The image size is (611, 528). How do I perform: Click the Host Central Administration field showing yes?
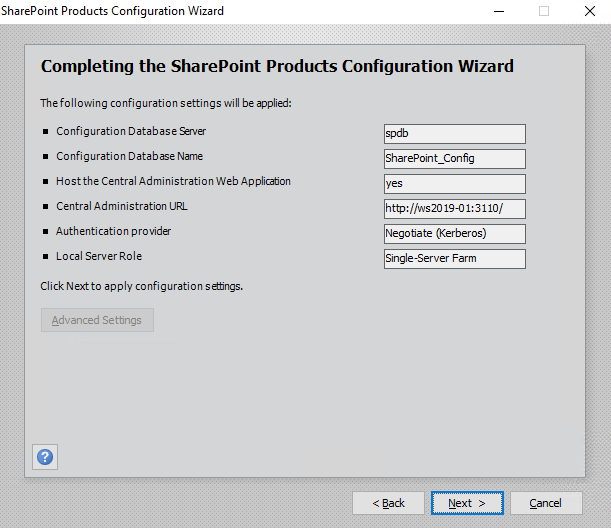tap(455, 184)
